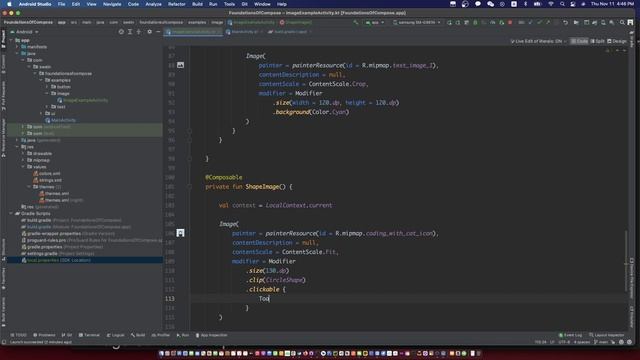Switch editor to Split view
This screenshot has width=640, height=360.
pyautogui.click(x=598, y=41)
